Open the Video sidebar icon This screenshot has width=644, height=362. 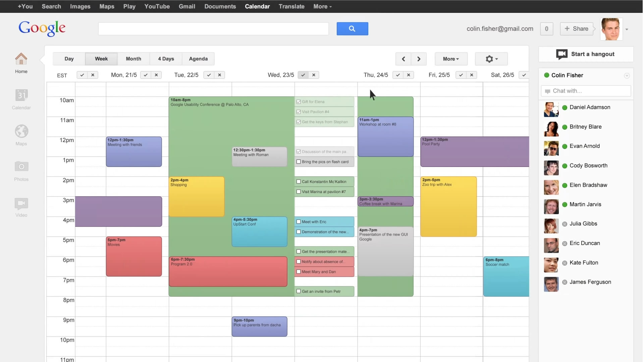pos(21,203)
